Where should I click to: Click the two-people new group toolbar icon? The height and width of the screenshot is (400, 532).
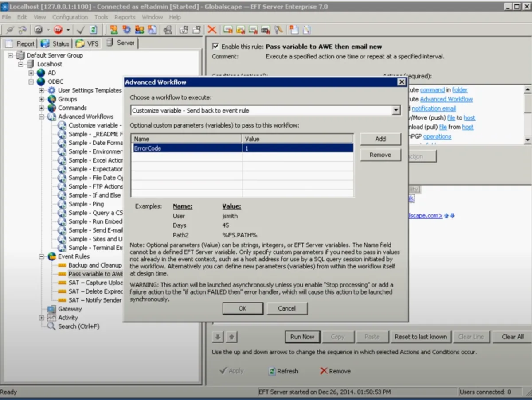140,30
